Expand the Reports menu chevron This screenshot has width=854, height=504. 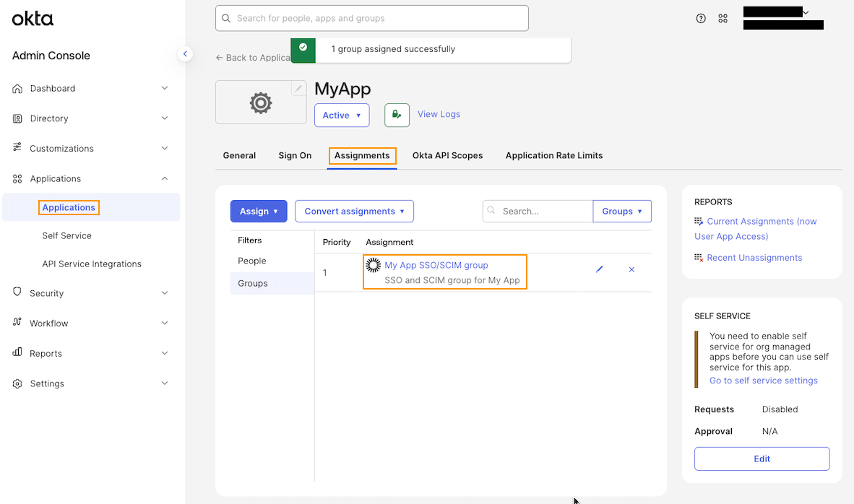[165, 353]
